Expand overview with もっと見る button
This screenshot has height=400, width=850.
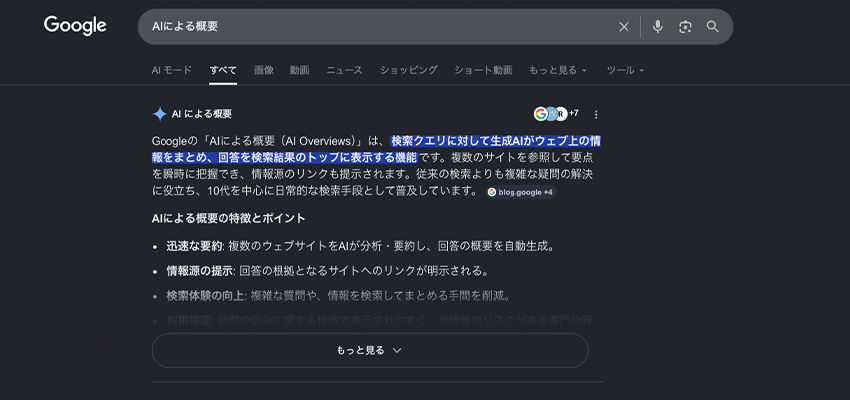370,350
